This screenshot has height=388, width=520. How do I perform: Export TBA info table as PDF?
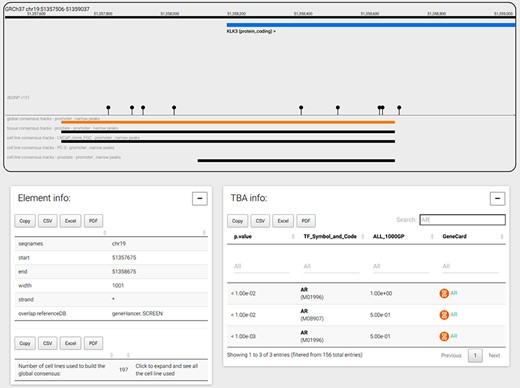pos(306,221)
